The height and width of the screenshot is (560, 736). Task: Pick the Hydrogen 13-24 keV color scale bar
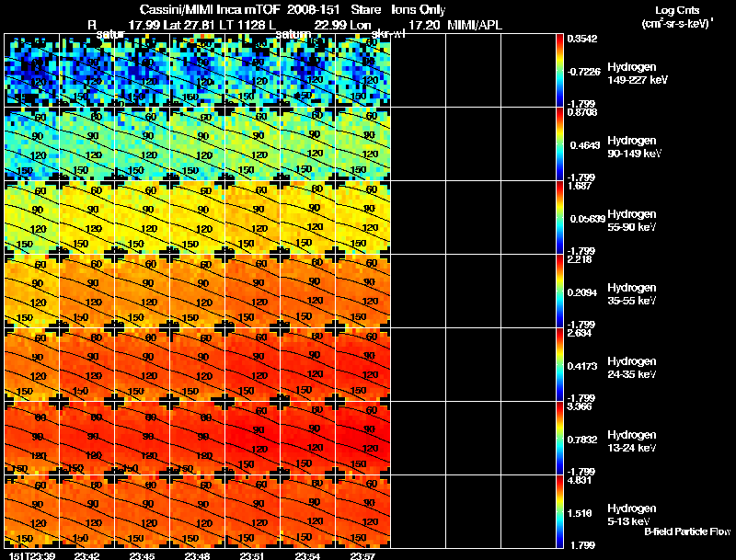point(559,439)
